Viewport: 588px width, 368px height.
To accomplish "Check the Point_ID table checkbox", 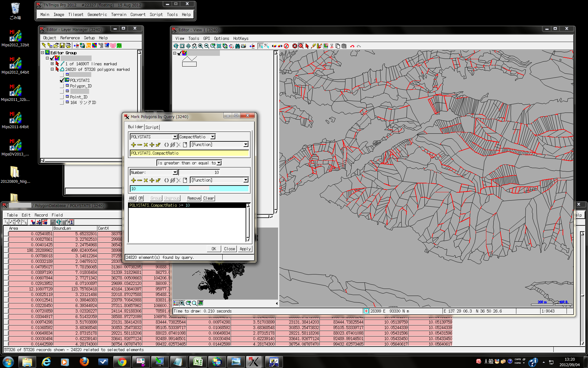I will point(62,97).
